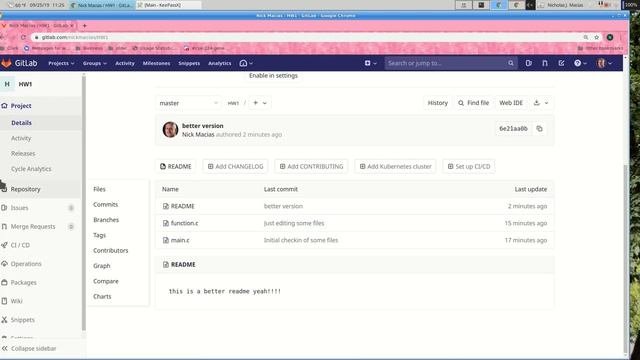Image resolution: width=640 pixels, height=360 pixels.
Task: Click Add CHANGELOG button
Action: 236,167
